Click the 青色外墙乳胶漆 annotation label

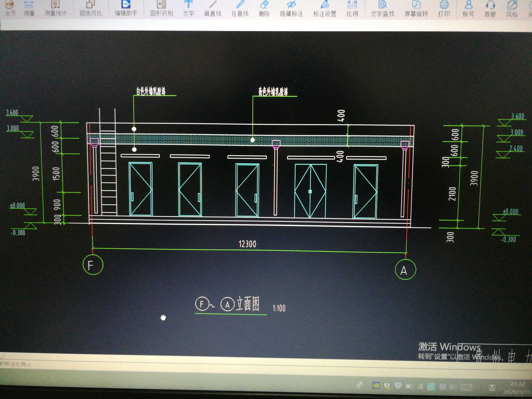click(273, 91)
